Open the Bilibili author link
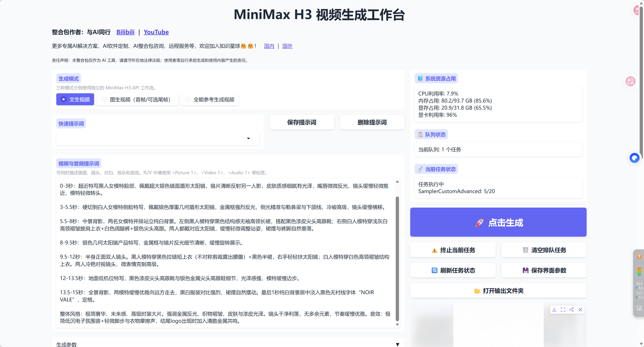 coord(125,32)
